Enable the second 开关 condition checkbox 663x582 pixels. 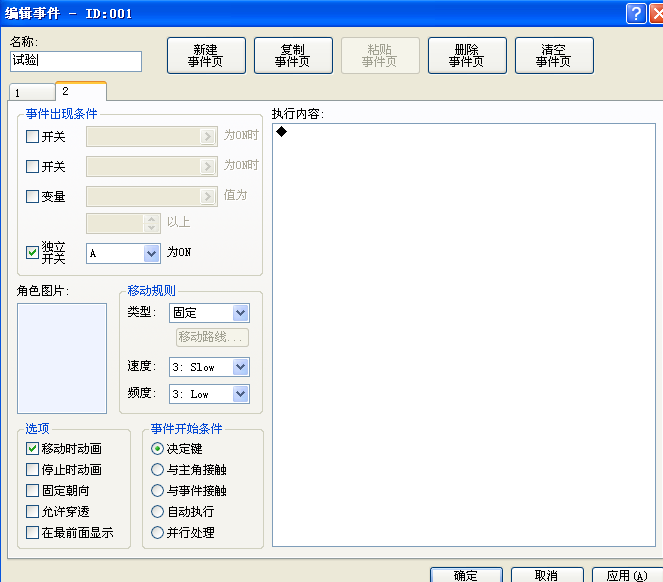pos(32,166)
